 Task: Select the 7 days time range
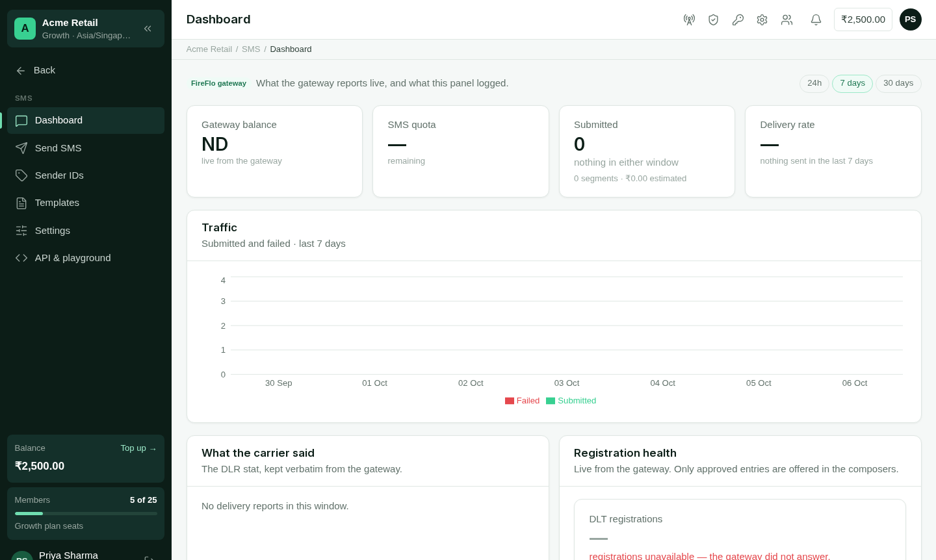[x=852, y=84]
